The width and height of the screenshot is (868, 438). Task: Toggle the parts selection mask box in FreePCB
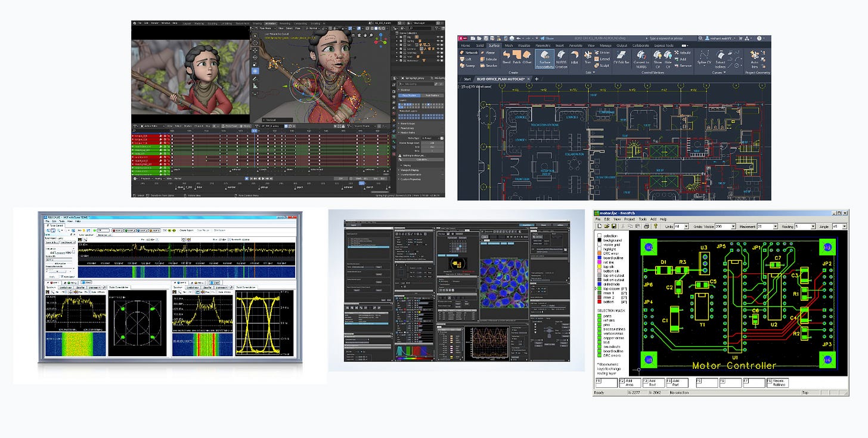point(600,316)
